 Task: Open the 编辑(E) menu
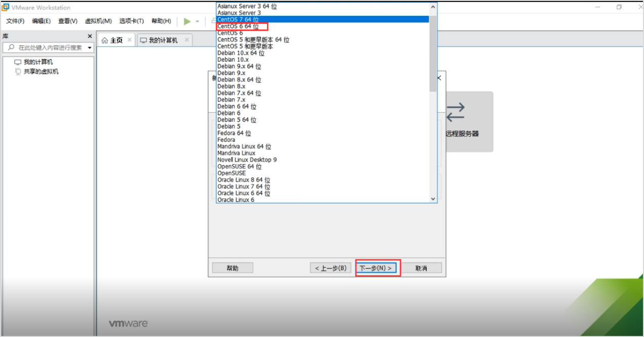click(42, 21)
